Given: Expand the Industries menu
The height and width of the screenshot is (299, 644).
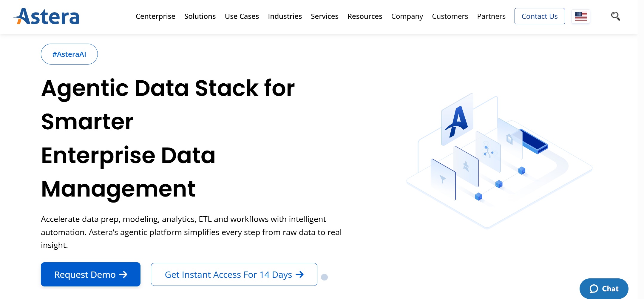Looking at the screenshot, I should 285,16.
